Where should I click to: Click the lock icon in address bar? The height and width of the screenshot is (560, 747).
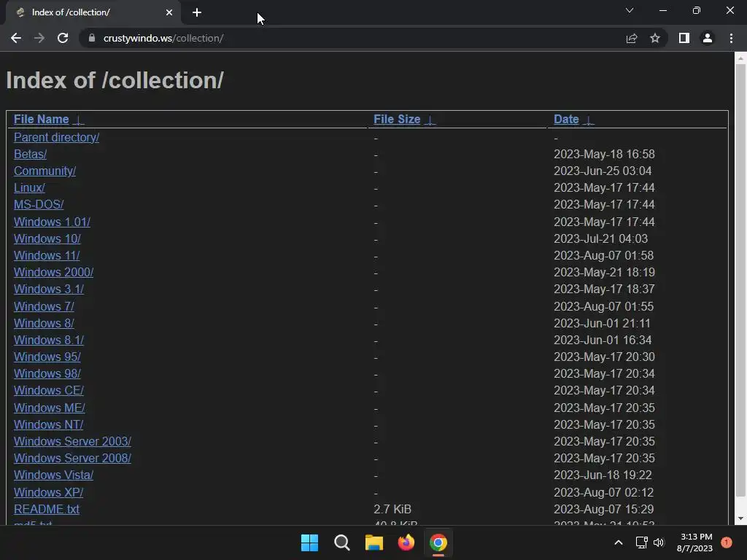coord(92,38)
